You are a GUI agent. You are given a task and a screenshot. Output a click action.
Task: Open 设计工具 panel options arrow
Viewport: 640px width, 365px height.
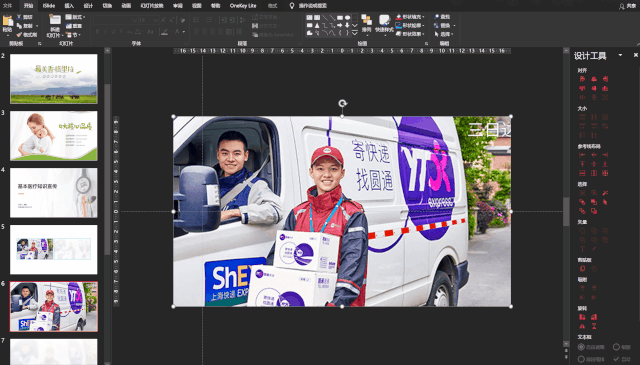pos(620,55)
